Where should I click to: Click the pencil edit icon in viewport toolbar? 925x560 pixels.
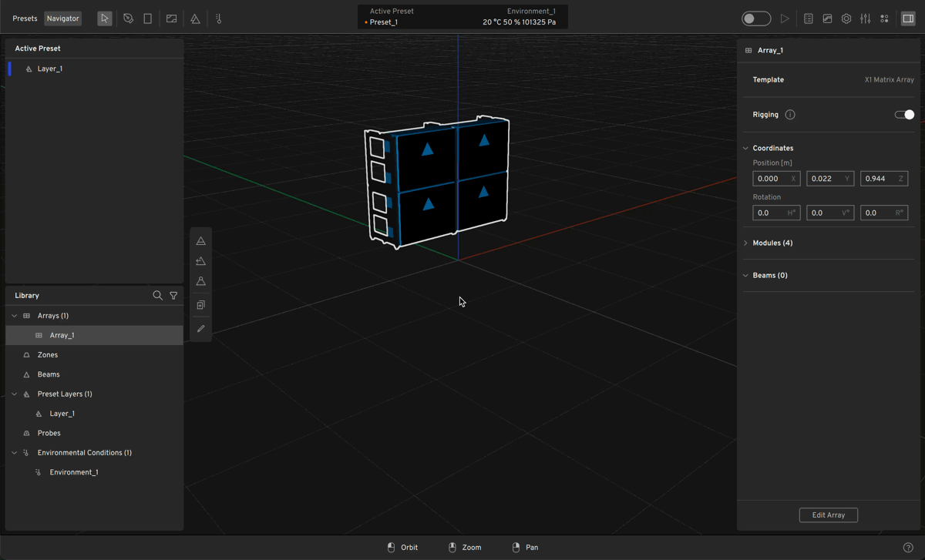[x=200, y=329]
